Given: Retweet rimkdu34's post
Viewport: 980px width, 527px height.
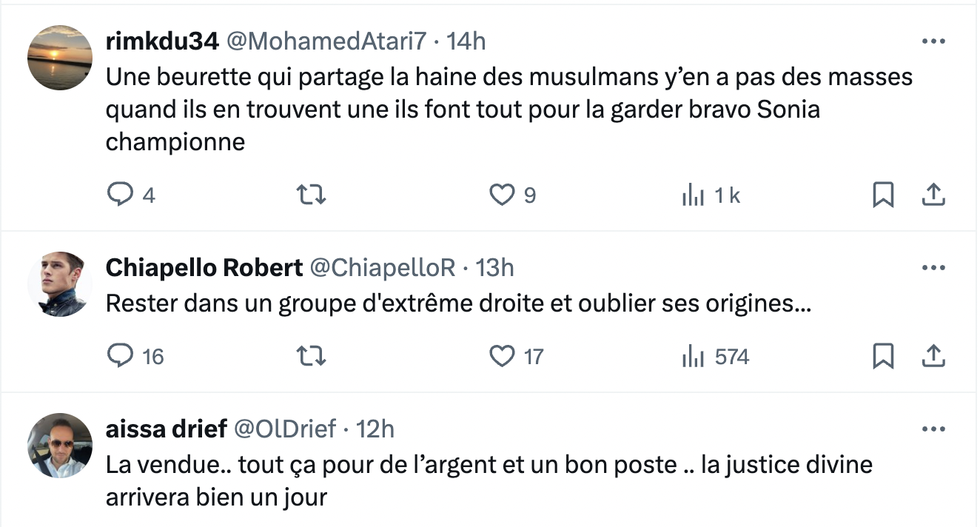Looking at the screenshot, I should [x=311, y=195].
